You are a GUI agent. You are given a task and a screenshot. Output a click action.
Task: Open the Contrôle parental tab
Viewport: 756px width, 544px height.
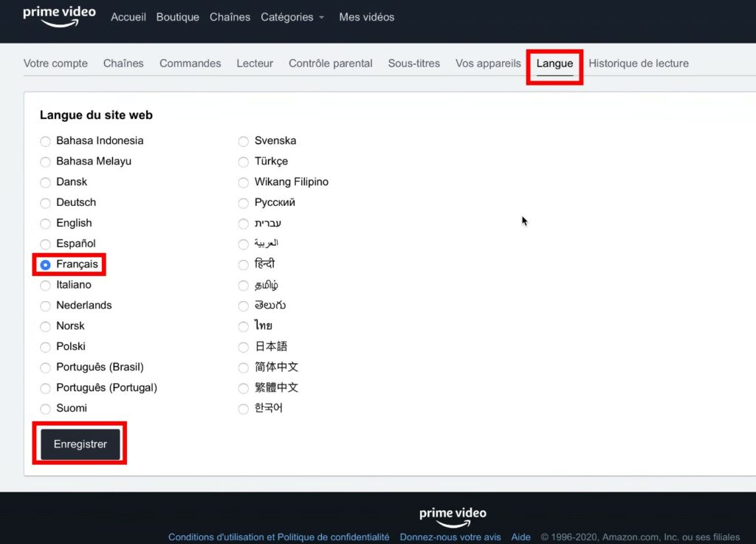(330, 63)
